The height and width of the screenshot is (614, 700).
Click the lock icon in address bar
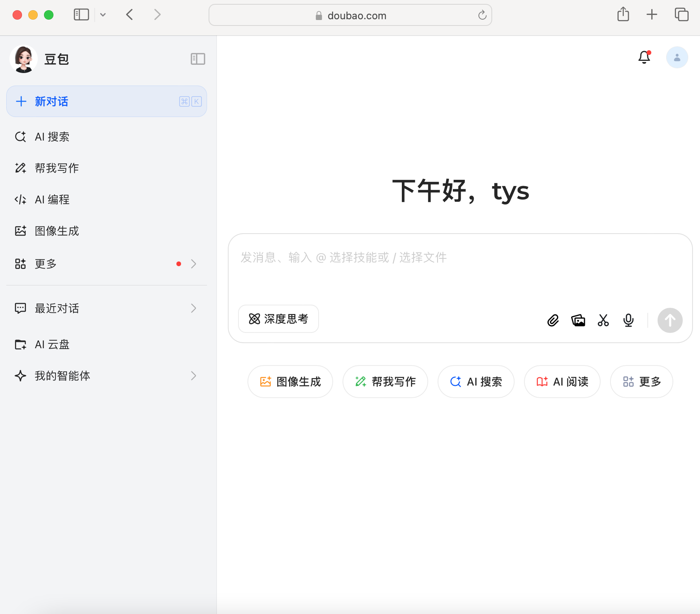[319, 15]
